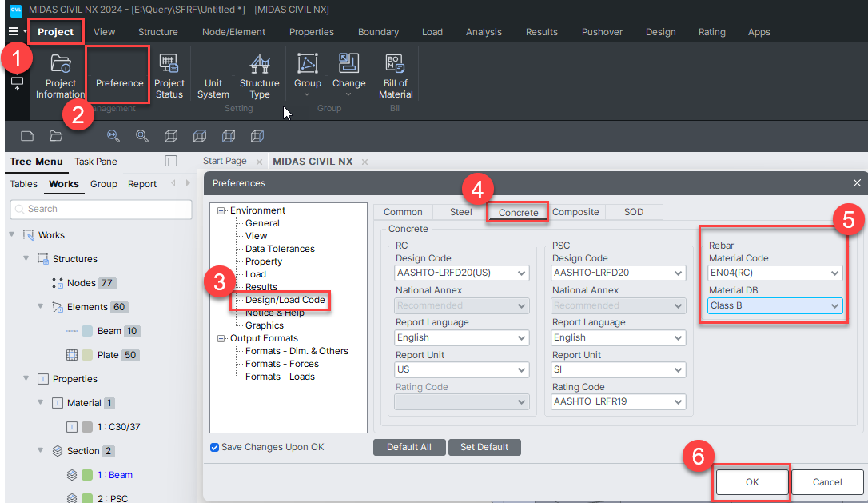Click the C30/37 material gray swatch

[87, 427]
